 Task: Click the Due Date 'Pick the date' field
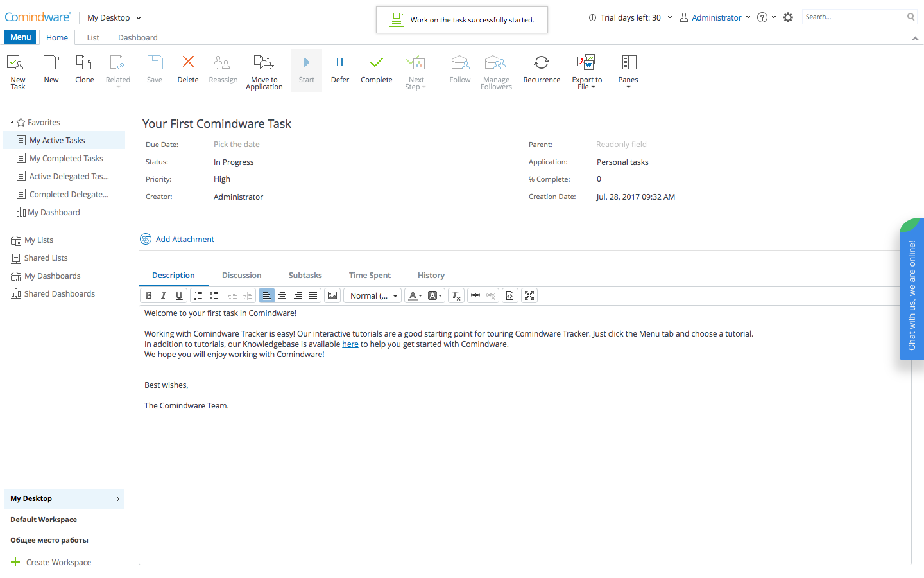pos(237,144)
